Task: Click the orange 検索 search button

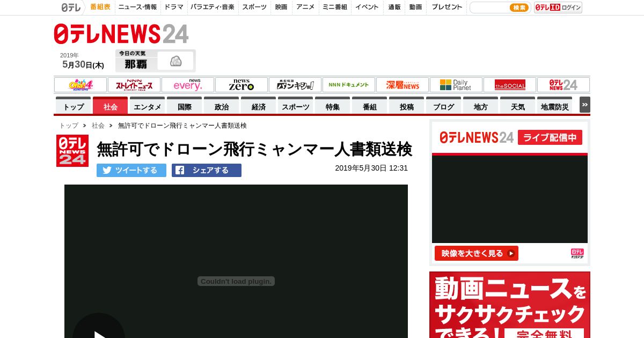Action: 519,8
